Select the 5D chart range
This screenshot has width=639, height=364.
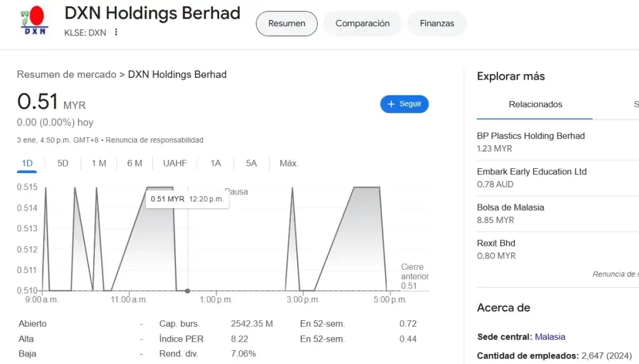[x=63, y=163]
